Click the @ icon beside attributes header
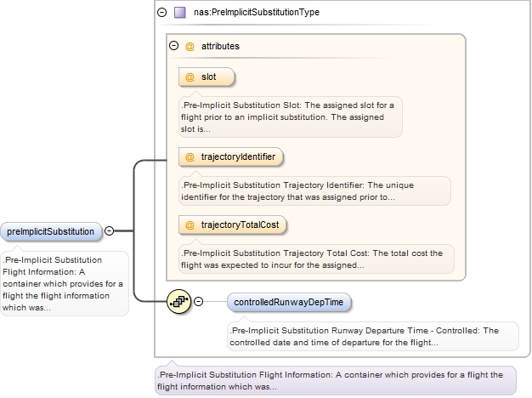Viewport: 532px width, 398px height. tap(190, 46)
